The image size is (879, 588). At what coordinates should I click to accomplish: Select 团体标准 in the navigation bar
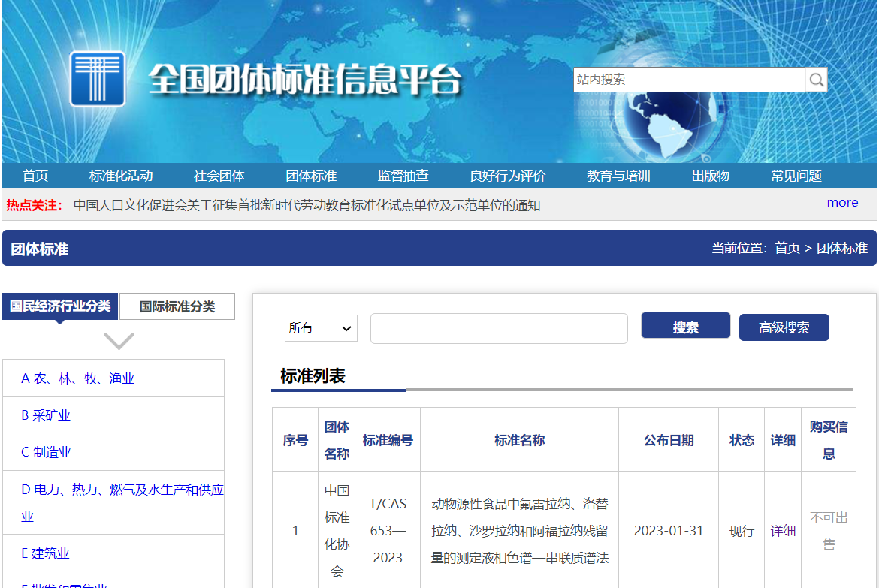coord(311,176)
